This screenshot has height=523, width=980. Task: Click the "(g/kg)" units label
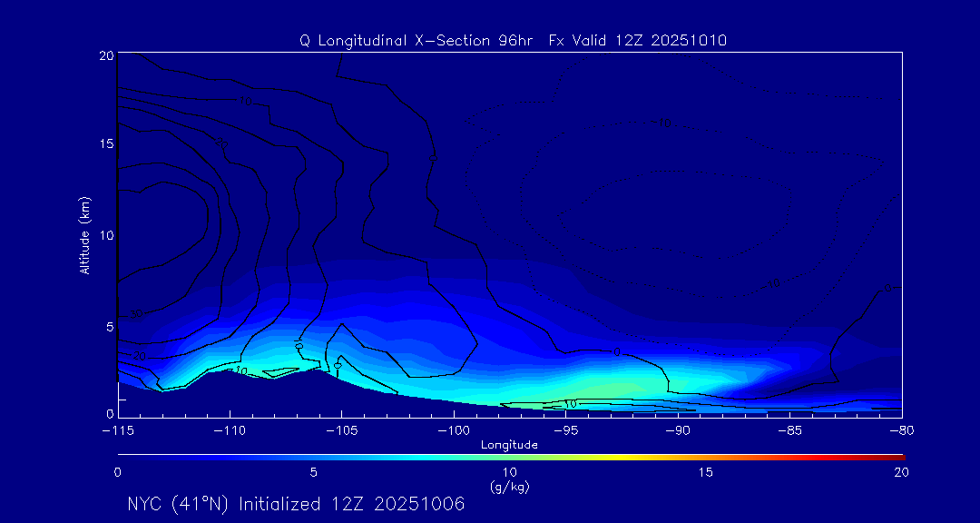509,487
